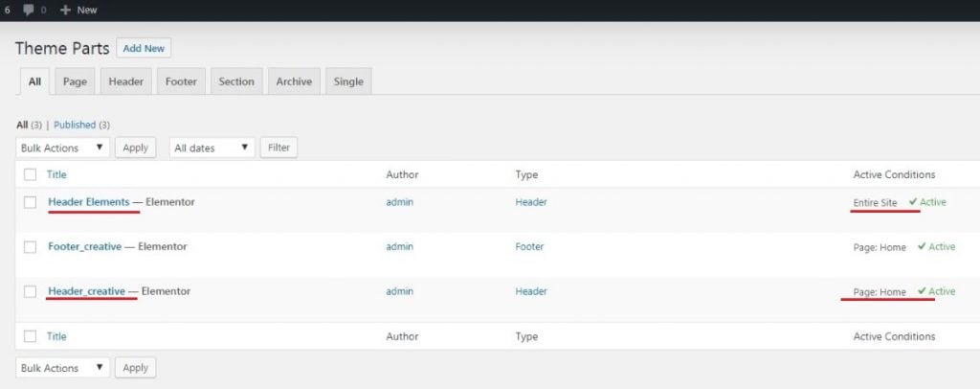The image size is (980, 389).
Task: Check the Header_creative row checkbox
Action: [x=31, y=291]
